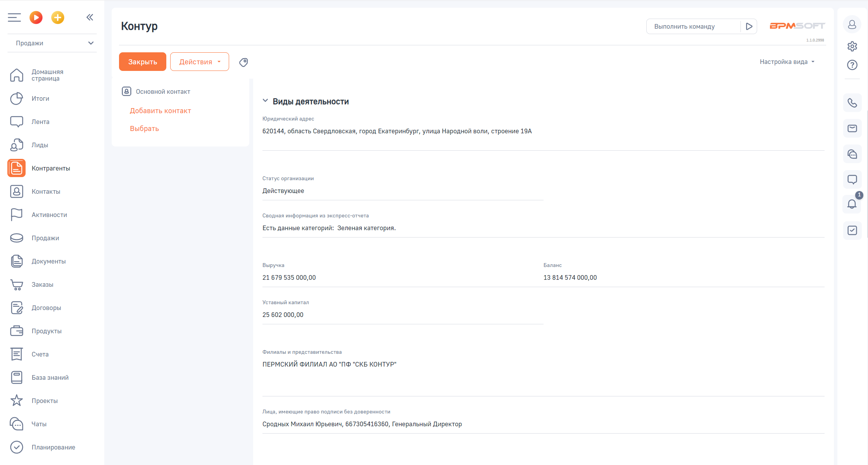Click the Проекты star icon
The width and height of the screenshot is (868, 465).
tap(17, 400)
